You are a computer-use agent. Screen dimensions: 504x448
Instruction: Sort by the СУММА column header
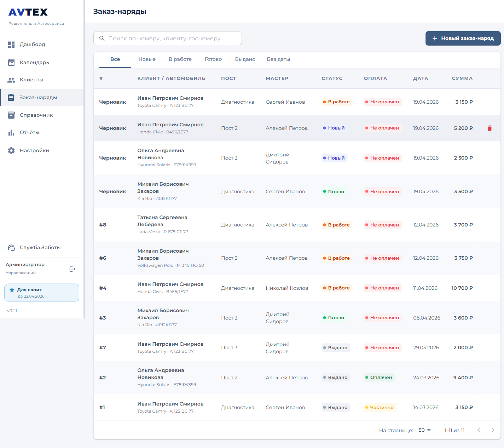click(x=462, y=78)
